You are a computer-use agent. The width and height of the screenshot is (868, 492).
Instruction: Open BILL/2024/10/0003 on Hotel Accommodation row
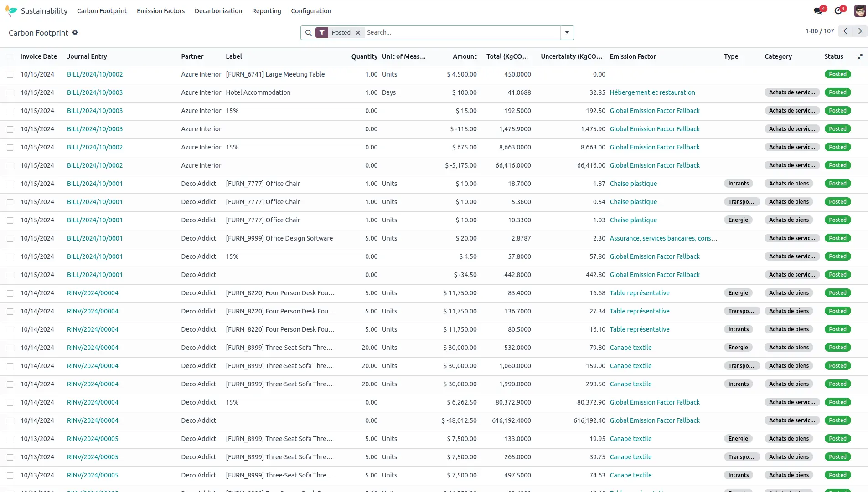click(x=95, y=92)
